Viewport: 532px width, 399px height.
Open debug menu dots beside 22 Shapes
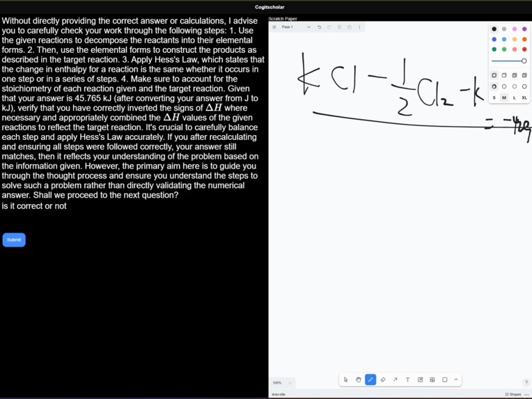[x=526, y=394]
